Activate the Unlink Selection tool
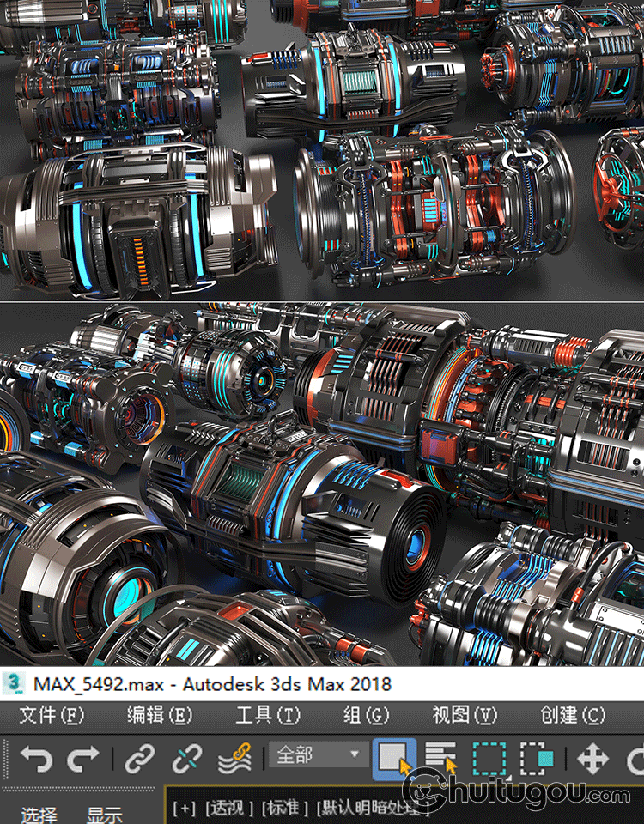The image size is (644, 824). [x=187, y=759]
